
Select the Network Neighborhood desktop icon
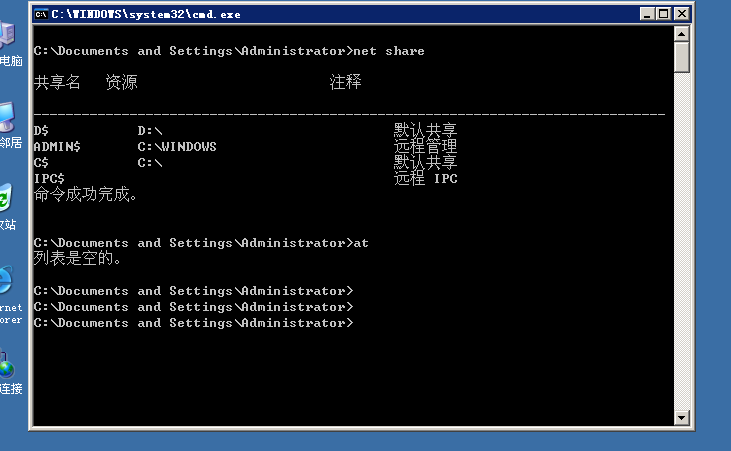click(x=8, y=120)
